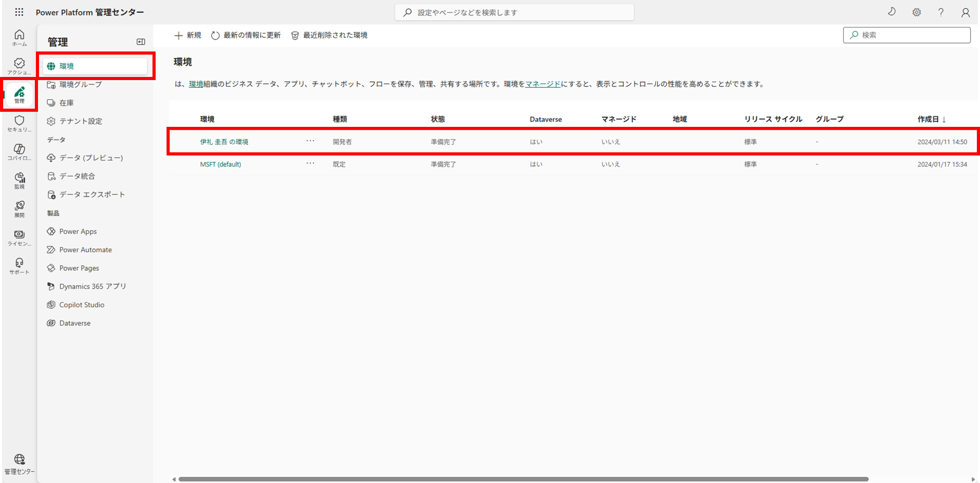
Task: Sort by グループ column header
Action: (x=830, y=119)
